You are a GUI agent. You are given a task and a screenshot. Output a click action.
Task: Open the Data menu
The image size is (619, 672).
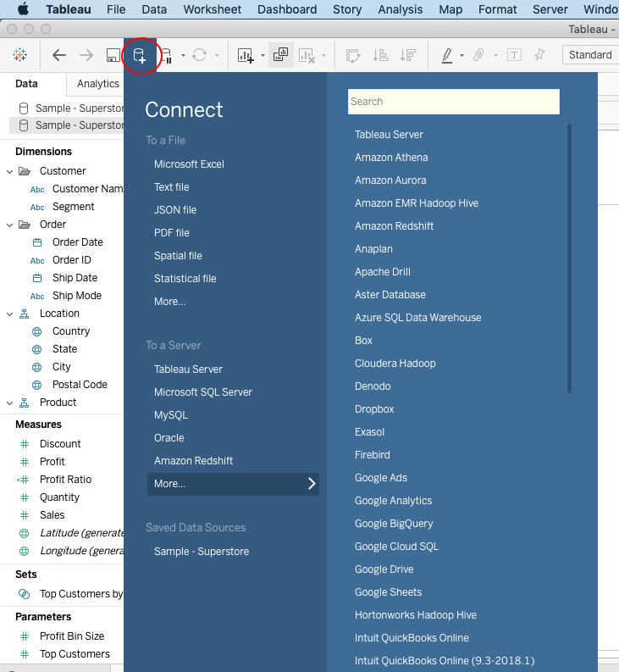tap(154, 9)
